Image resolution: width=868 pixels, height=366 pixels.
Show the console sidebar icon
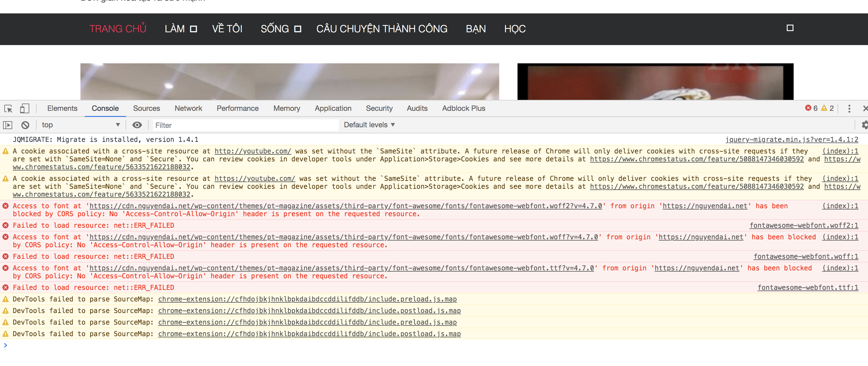pos(7,125)
